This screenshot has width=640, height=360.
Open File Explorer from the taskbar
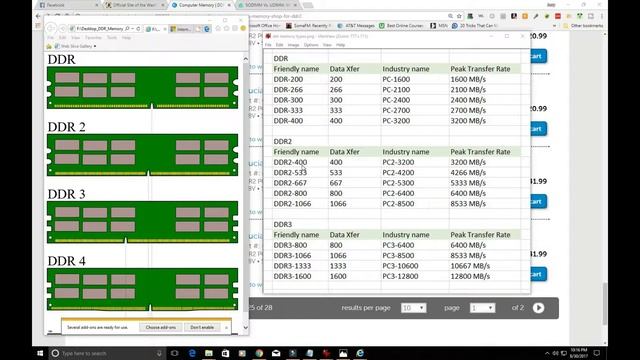(209, 353)
